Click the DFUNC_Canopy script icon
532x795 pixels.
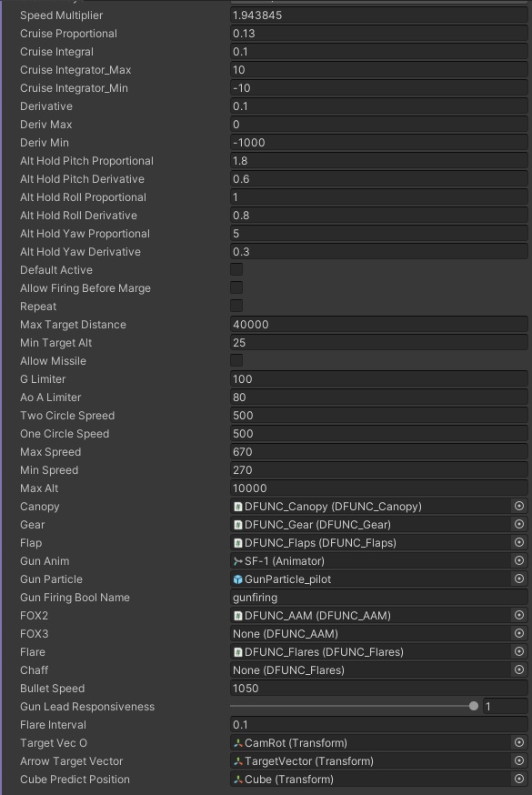click(x=237, y=507)
